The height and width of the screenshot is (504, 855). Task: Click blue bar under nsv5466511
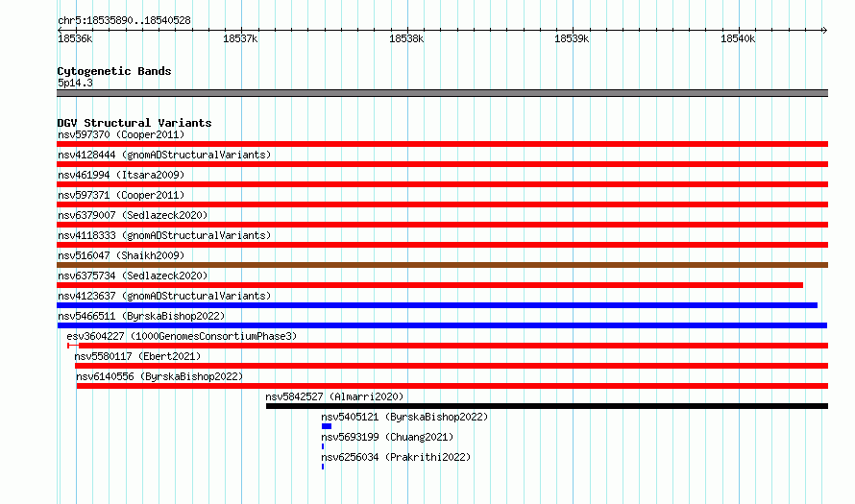pos(442,325)
